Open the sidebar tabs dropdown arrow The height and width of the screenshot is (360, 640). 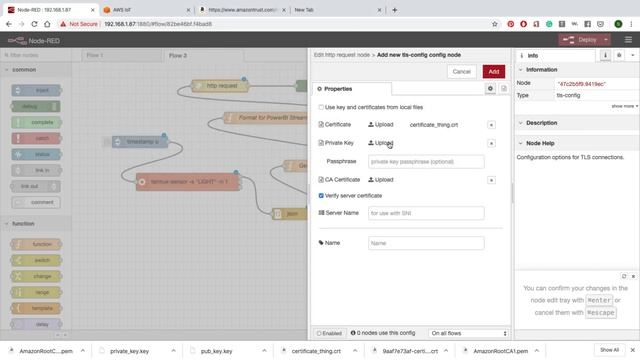(x=633, y=55)
